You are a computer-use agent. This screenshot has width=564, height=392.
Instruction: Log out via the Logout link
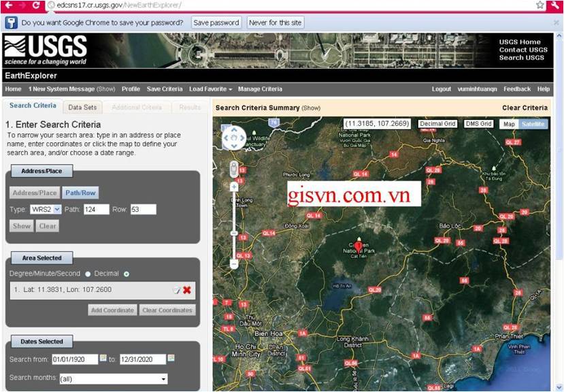(442, 89)
